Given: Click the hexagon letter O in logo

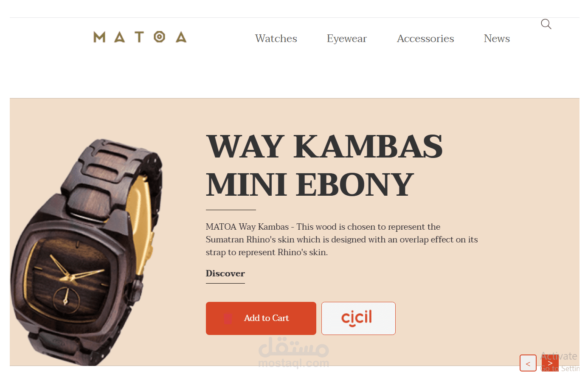Looking at the screenshot, I should [159, 37].
